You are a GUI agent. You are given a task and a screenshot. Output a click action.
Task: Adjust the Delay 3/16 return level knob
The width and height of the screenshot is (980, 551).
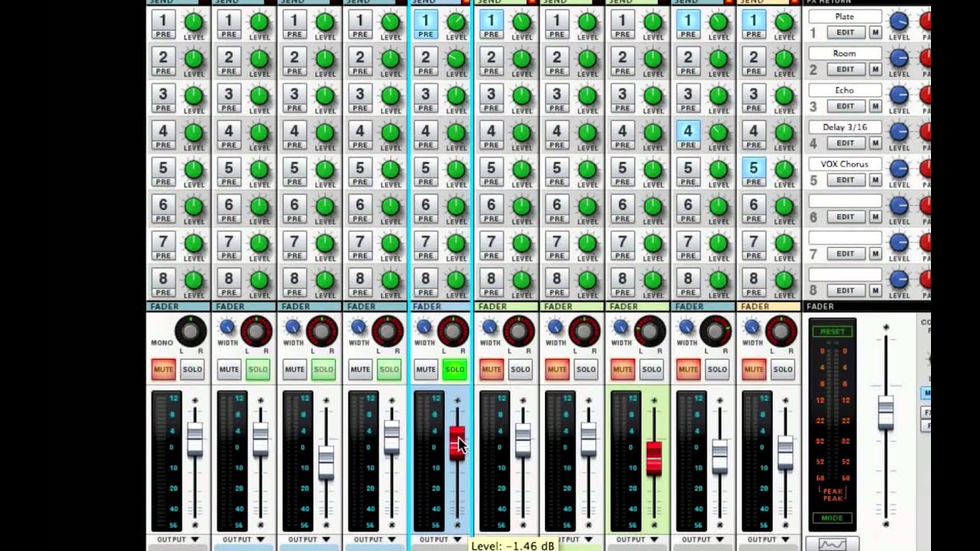(x=899, y=132)
